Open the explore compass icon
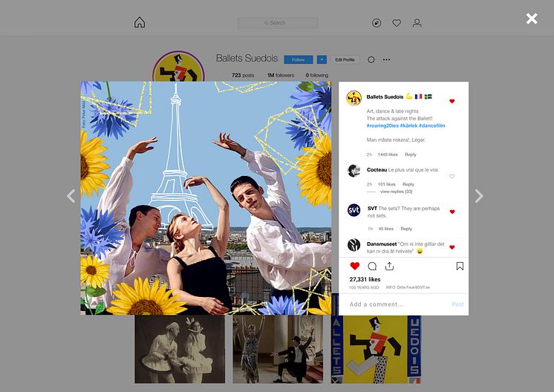554x392 pixels. click(x=377, y=23)
